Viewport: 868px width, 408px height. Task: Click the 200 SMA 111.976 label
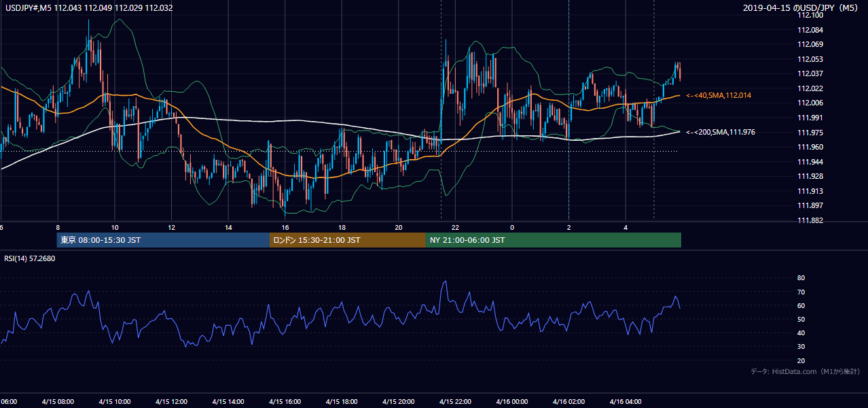click(x=720, y=132)
